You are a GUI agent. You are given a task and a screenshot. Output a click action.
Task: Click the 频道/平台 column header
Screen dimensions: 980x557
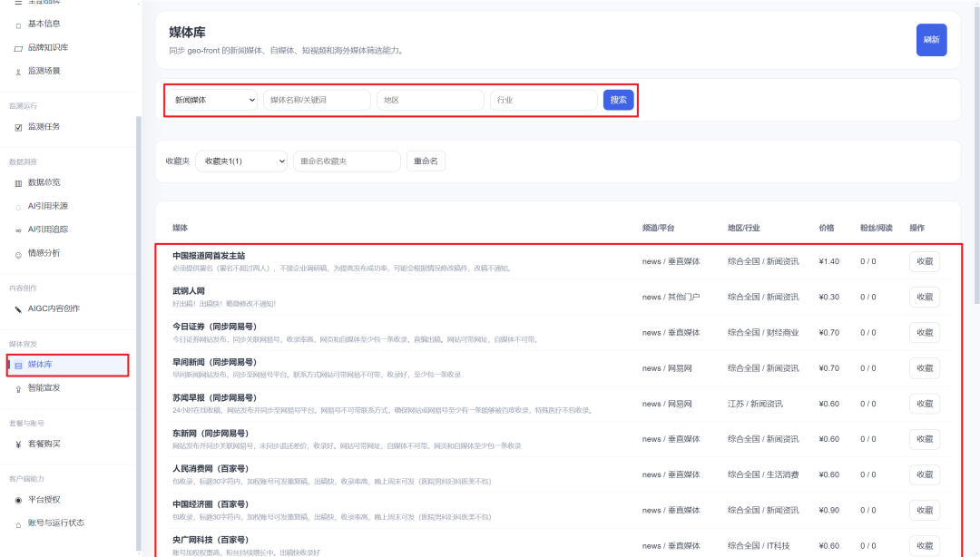(658, 229)
